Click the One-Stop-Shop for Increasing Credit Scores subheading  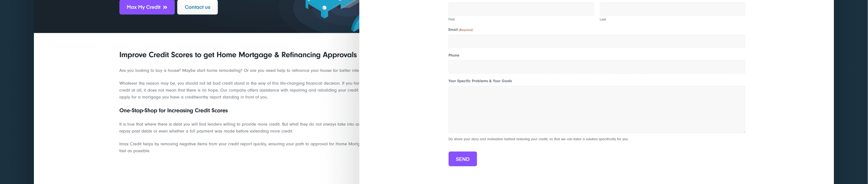pos(174,110)
